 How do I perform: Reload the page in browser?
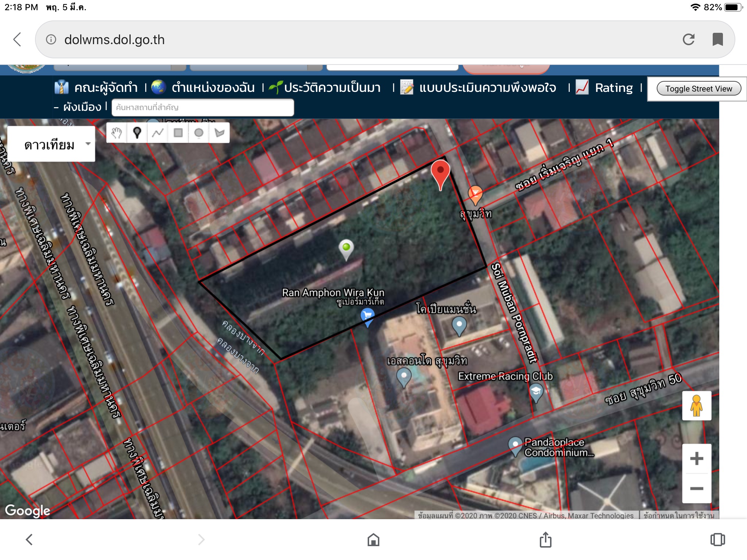click(x=688, y=39)
